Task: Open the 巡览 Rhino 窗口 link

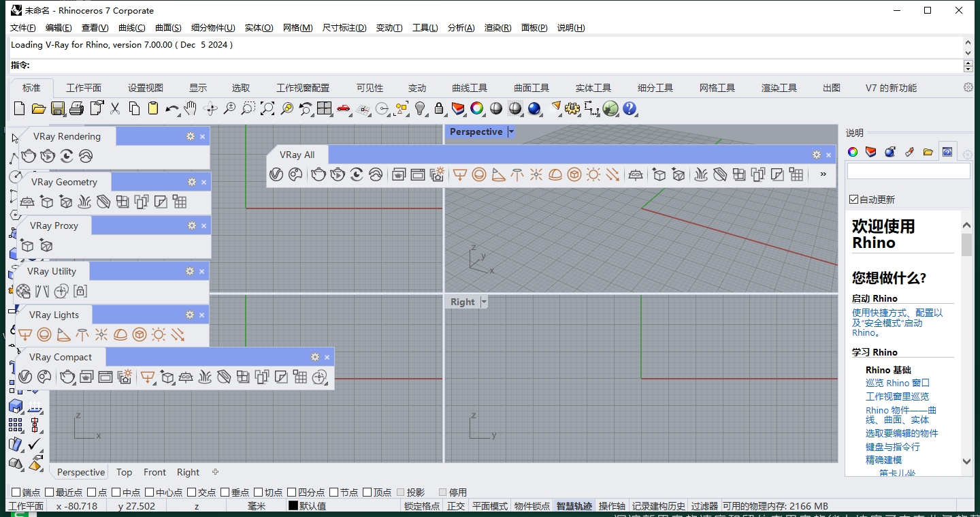Action: (898, 383)
